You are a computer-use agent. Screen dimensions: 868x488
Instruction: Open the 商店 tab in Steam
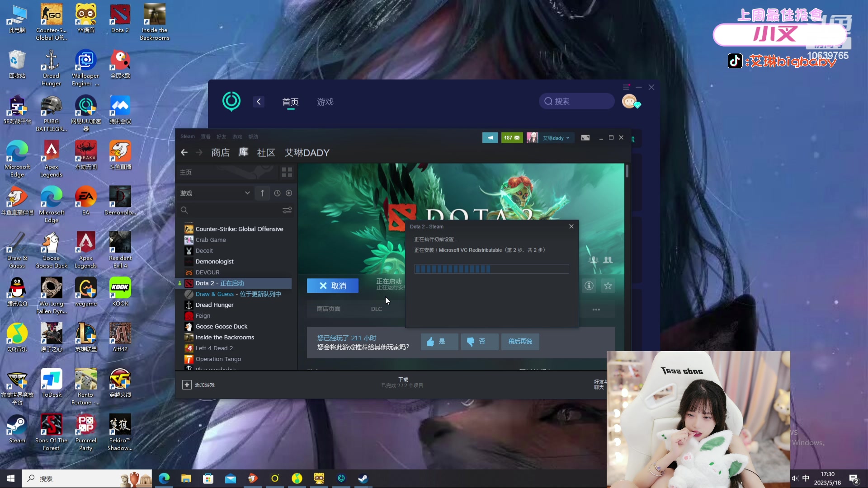coord(220,153)
